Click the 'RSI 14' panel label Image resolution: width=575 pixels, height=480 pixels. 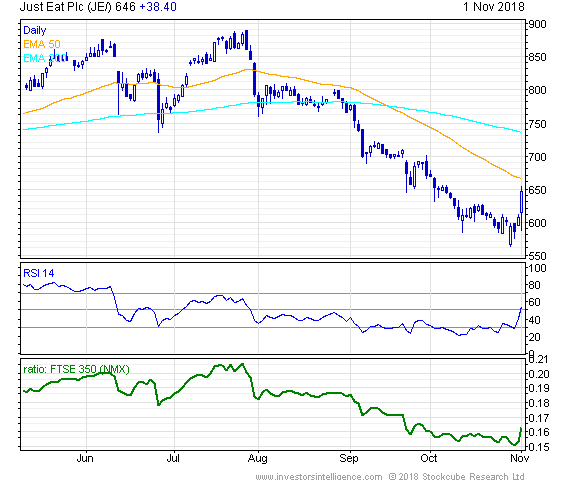tap(39, 273)
